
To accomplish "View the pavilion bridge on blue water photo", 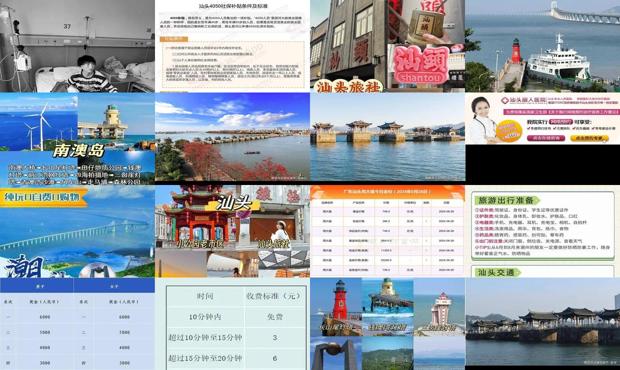I will 388,137.
